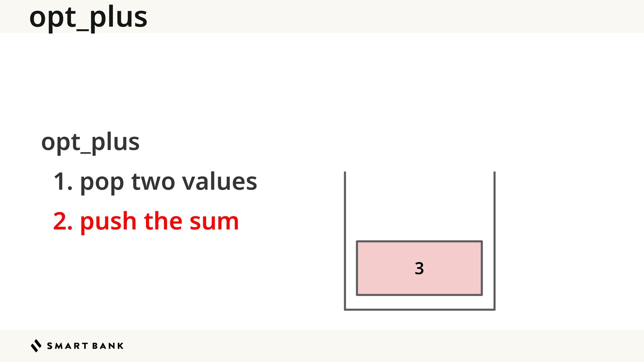Click the word "pop" in step one
Image resolution: width=644 pixels, height=362 pixels.
(x=102, y=183)
